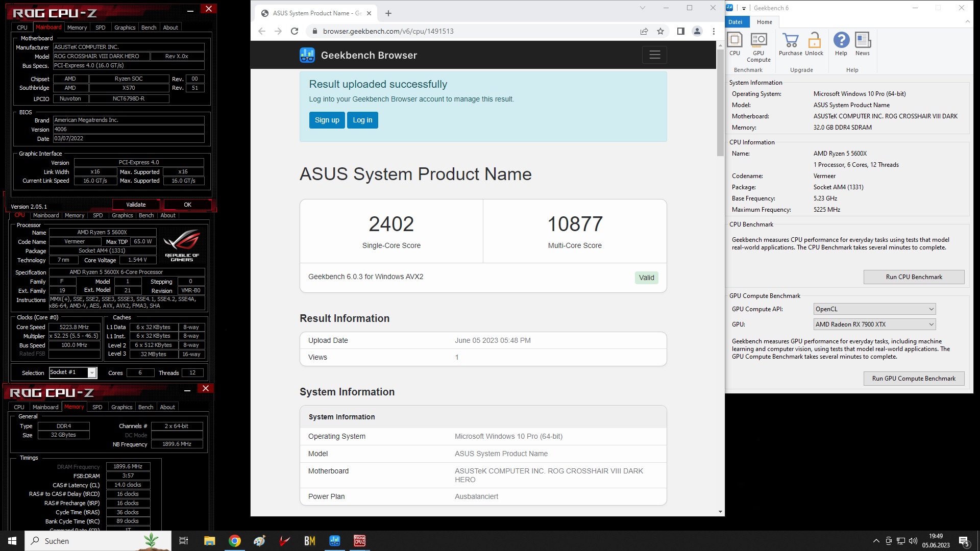Toggle Chrome side panel icon
The height and width of the screenshot is (551, 980).
[x=680, y=31]
